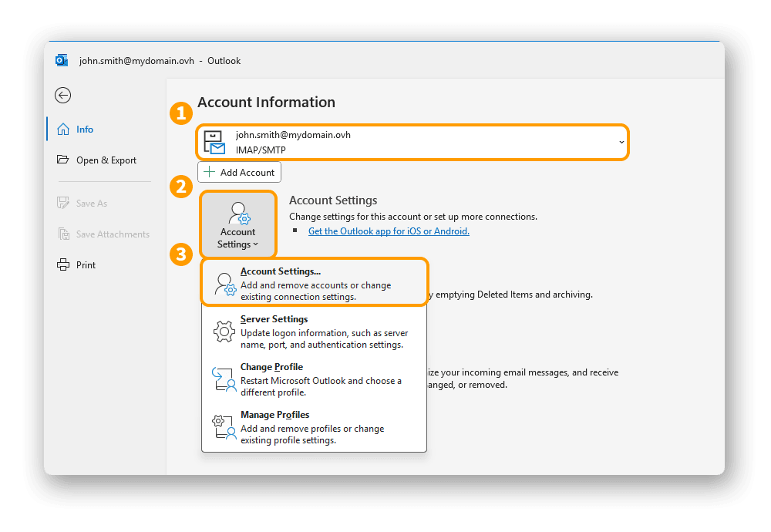Viewport: 771px width, 532px height.
Task: Collapse the Account Settings dropdown button
Action: 238,224
